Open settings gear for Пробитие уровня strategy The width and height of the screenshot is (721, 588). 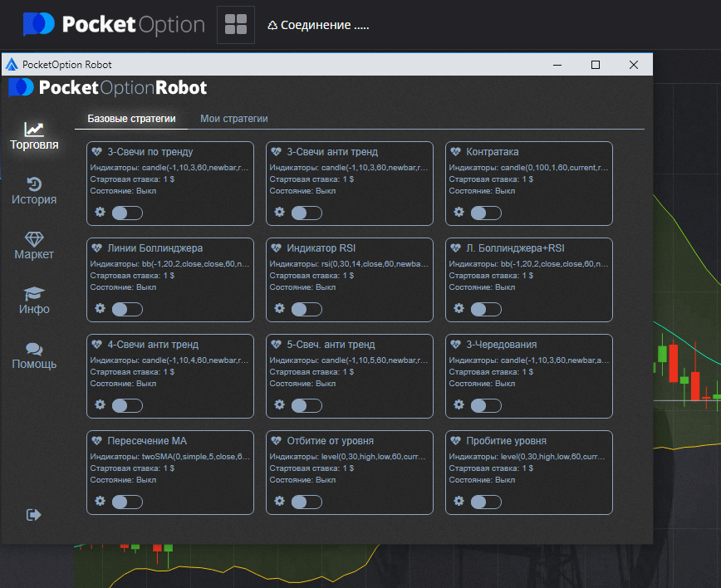click(459, 502)
